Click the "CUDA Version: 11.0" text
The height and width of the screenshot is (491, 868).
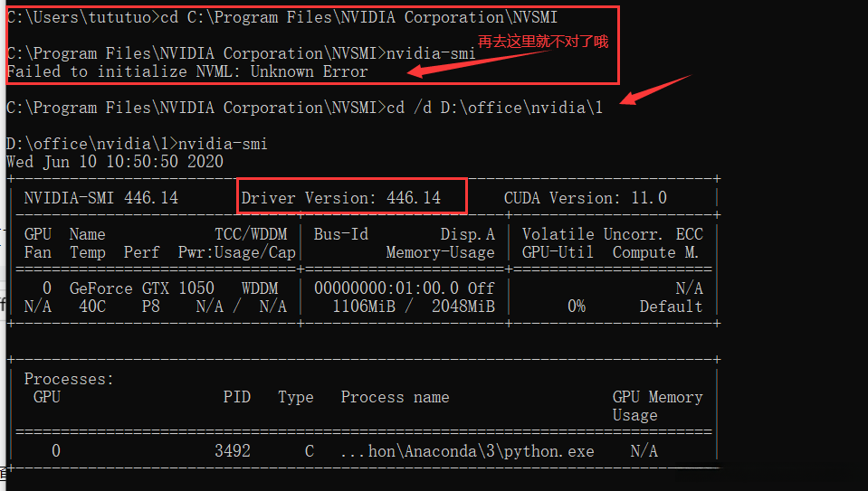(585, 198)
